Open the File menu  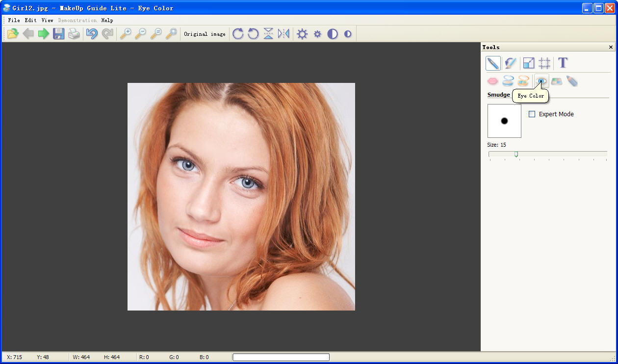(14, 20)
